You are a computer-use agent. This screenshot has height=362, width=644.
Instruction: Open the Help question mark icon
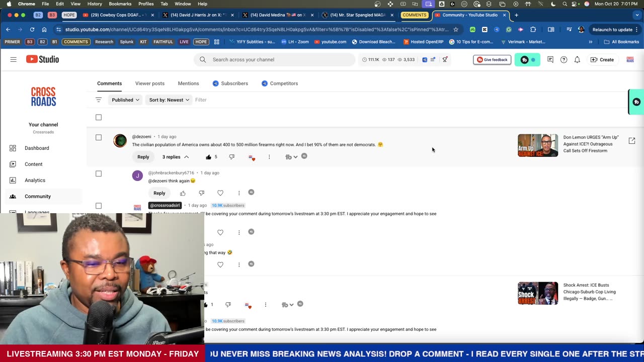click(x=563, y=60)
